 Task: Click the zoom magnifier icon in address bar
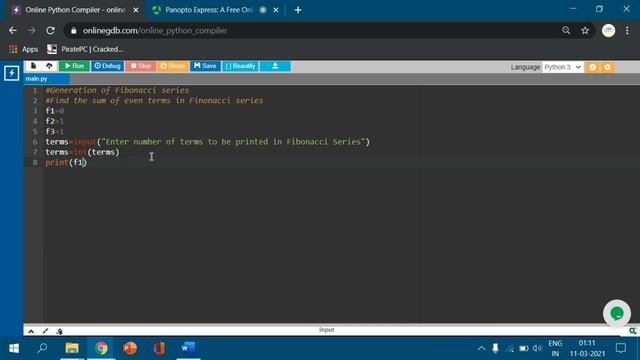point(566,31)
